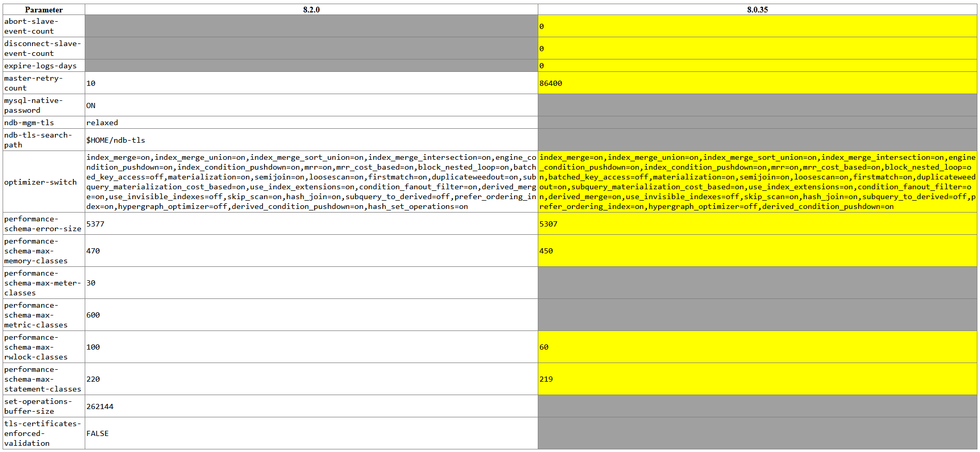980x452 pixels.
Task: Click the yellow cell with value 5307
Action: [757, 223]
